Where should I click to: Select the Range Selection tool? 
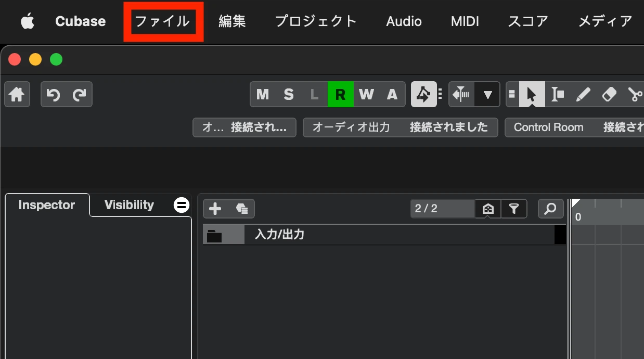tap(558, 94)
